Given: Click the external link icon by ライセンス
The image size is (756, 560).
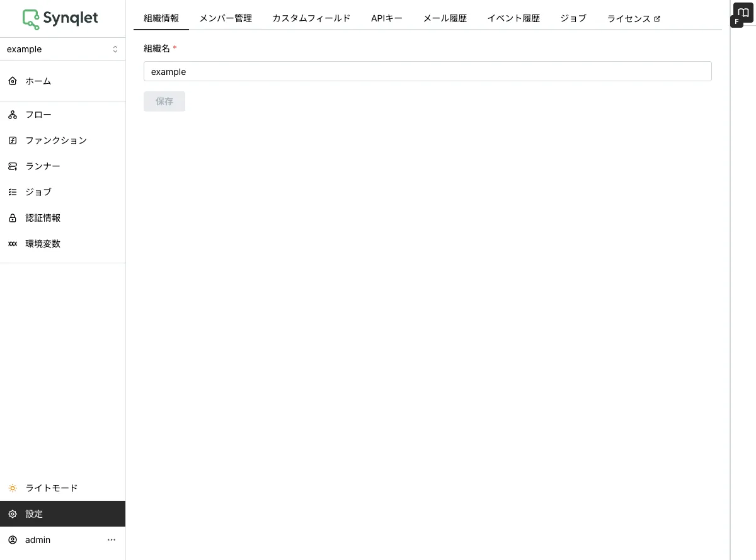Looking at the screenshot, I should [657, 19].
